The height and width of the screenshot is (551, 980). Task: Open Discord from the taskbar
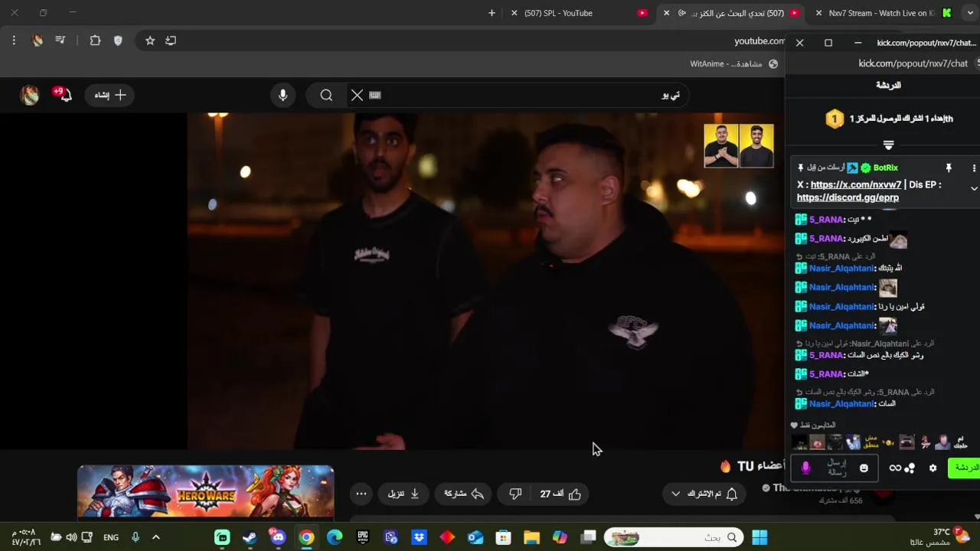tap(278, 537)
